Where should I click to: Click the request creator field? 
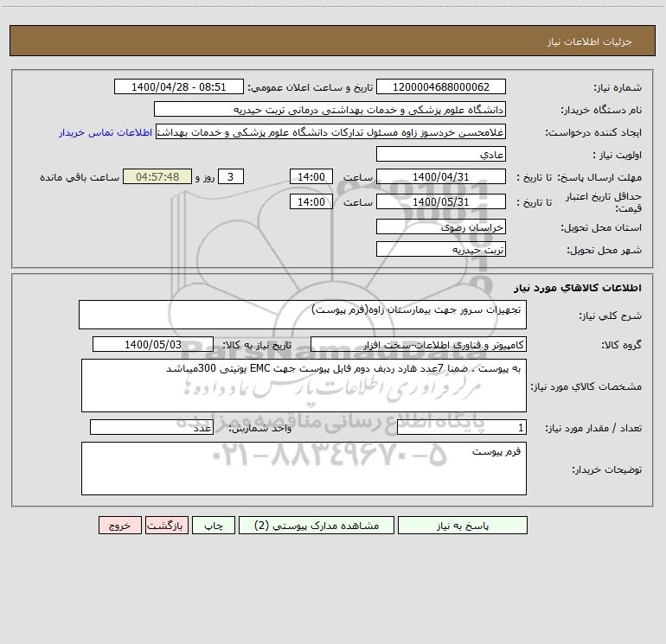coord(331,131)
